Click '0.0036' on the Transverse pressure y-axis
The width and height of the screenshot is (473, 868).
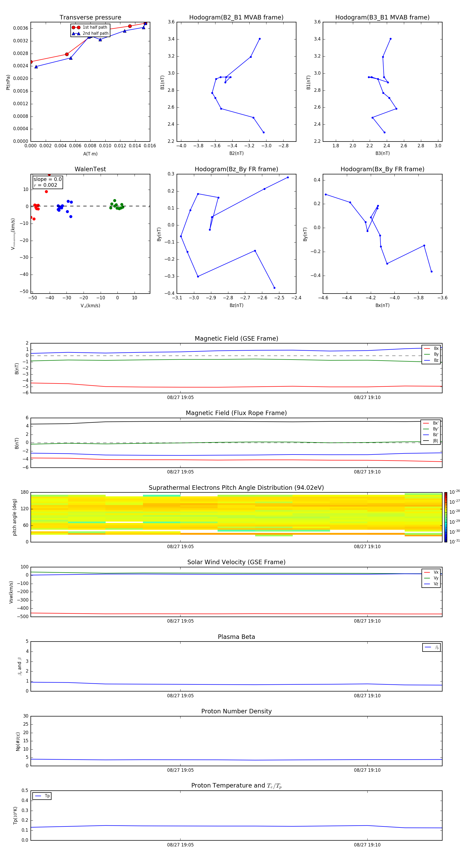point(20,28)
